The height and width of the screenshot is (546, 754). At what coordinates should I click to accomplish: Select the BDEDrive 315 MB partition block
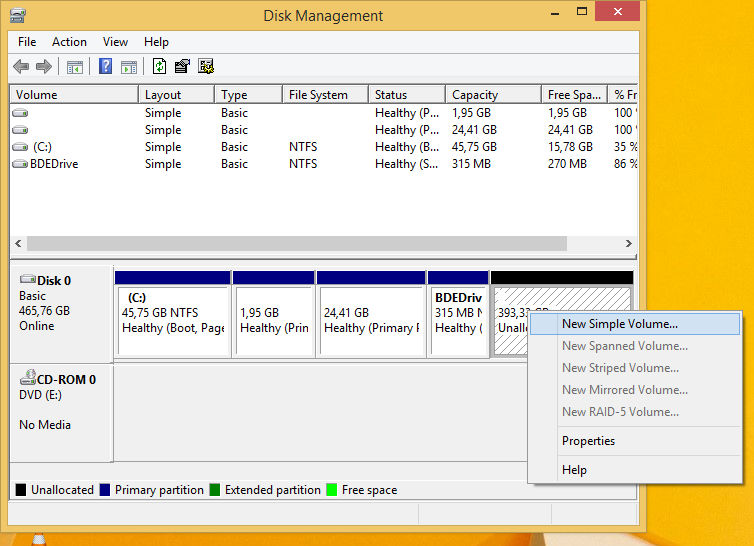(458, 314)
